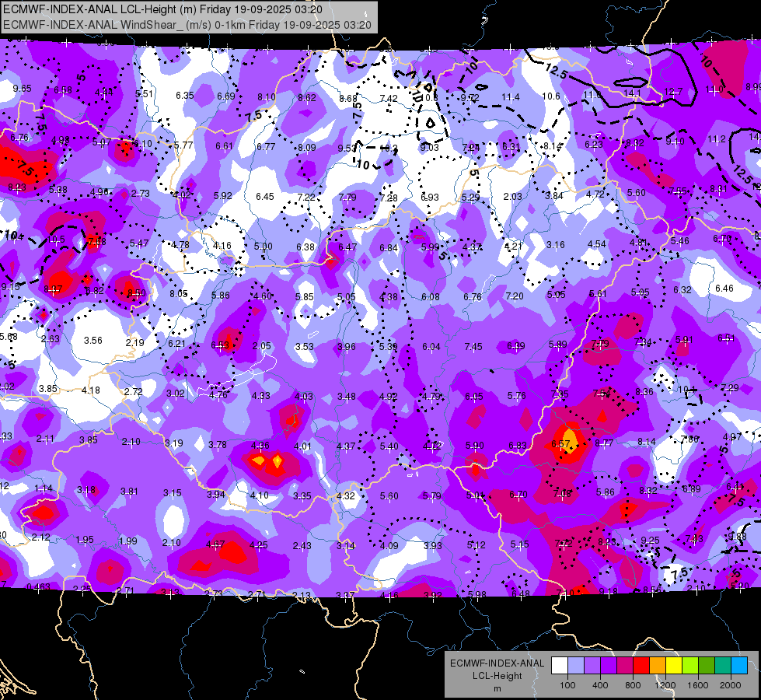Click legend tick label 100
Viewport: 761px width, 700px height.
567,685
